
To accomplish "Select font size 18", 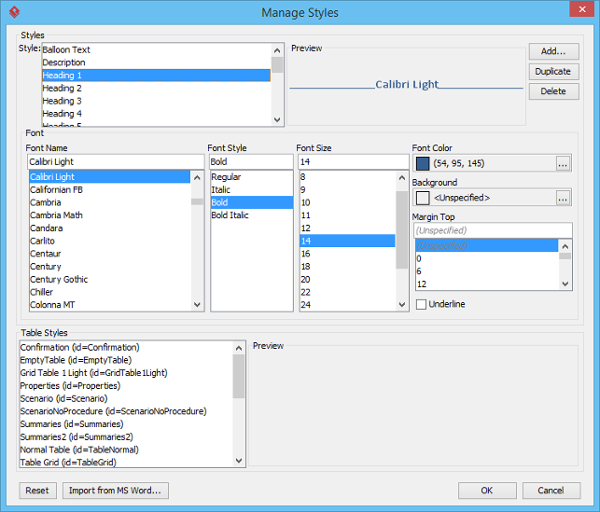I will [347, 267].
